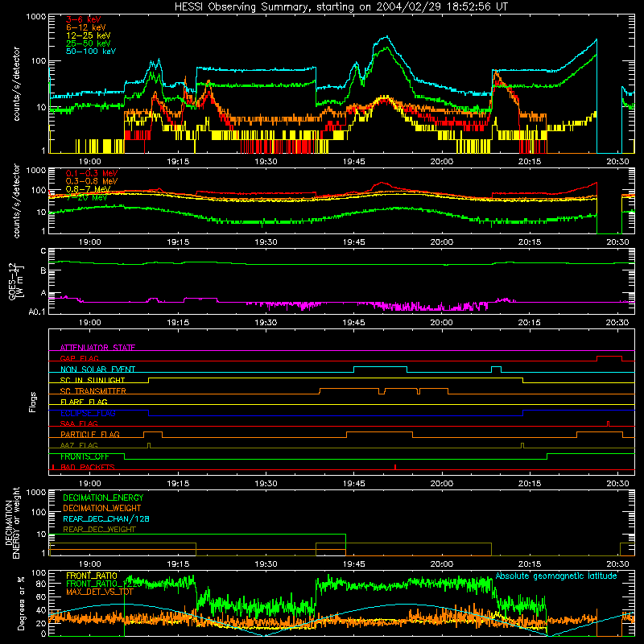
Task: Select the yellow 12-25 keV legend entry
Action: (89, 35)
